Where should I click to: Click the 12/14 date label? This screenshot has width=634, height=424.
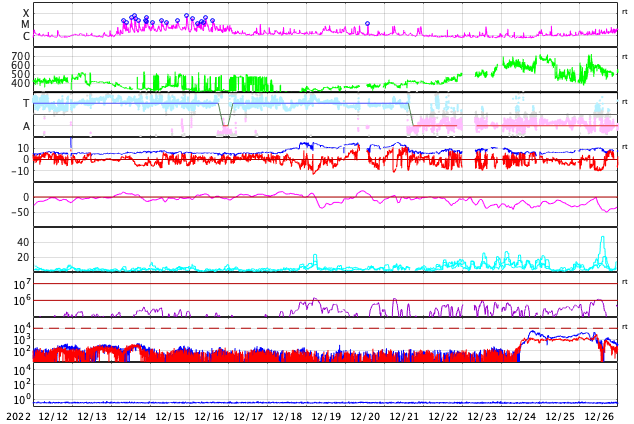(x=131, y=417)
